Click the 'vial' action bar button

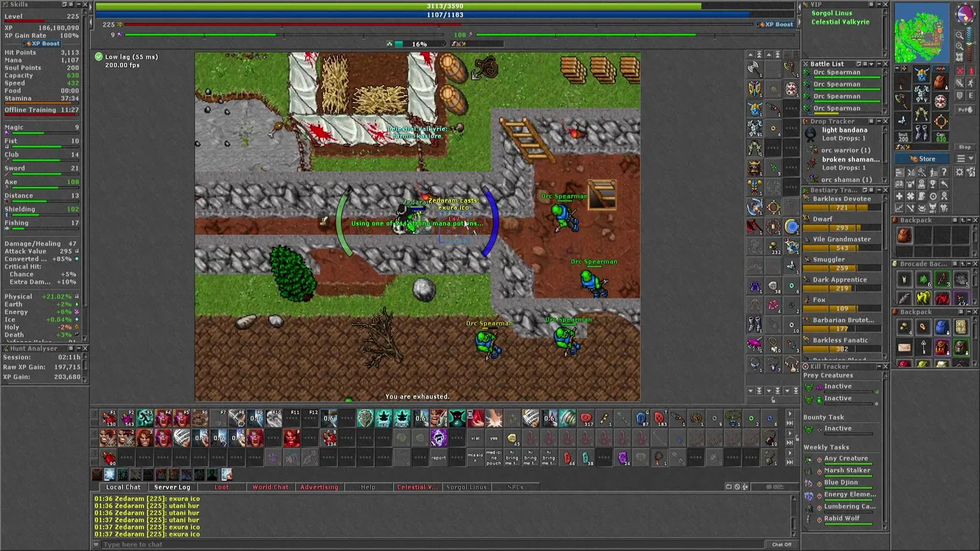point(475,439)
